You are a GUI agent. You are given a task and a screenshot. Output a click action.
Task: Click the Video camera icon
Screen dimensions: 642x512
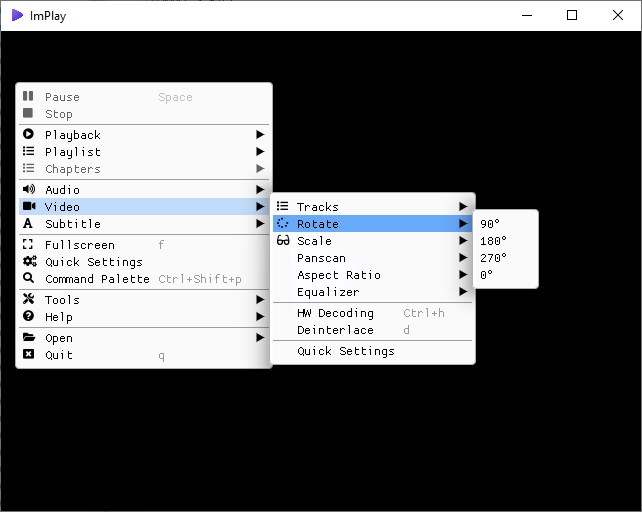coord(29,206)
